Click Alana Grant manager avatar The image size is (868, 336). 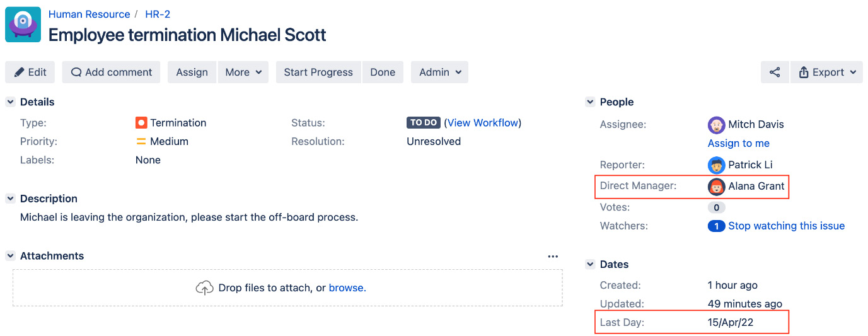pyautogui.click(x=716, y=187)
